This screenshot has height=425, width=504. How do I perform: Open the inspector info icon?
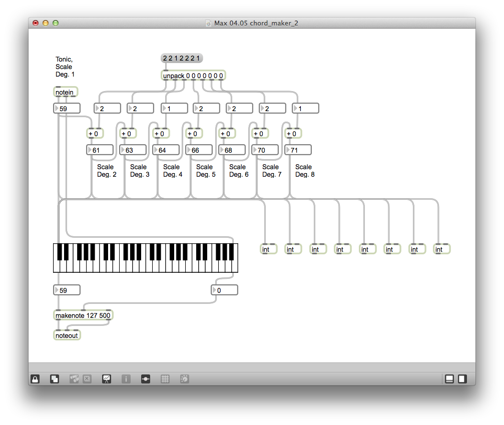(x=126, y=379)
